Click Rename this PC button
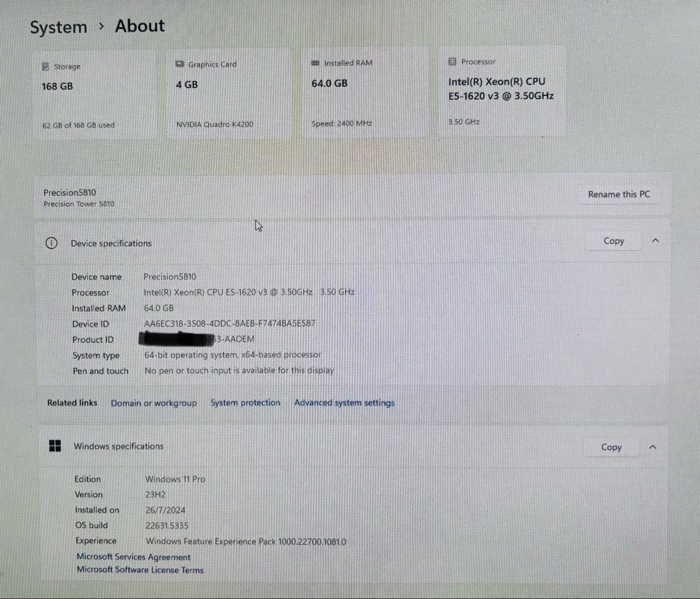Image resolution: width=700 pixels, height=599 pixels. 619,194
